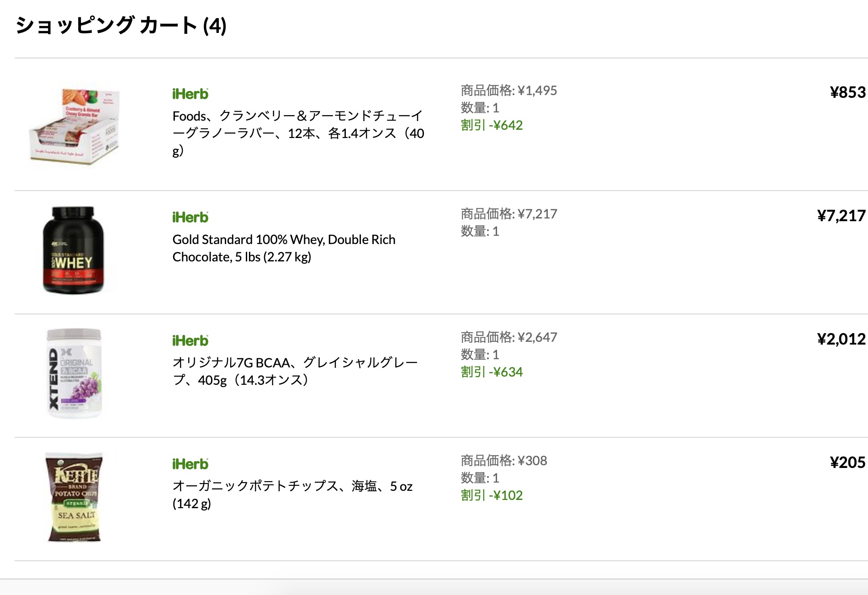The image size is (868, 595).
Task: Click the 割引 -¥642 discount text
Action: (x=492, y=125)
